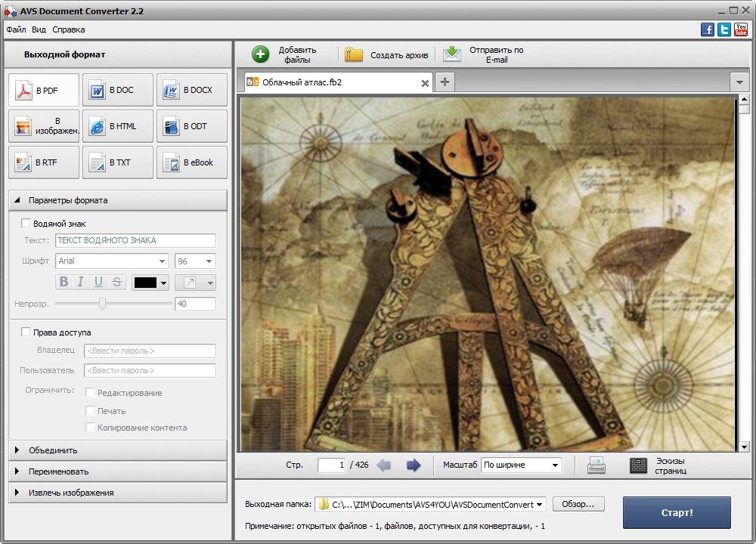756x544 pixels.
Task: Go to next page with right arrow
Action: pos(413,465)
